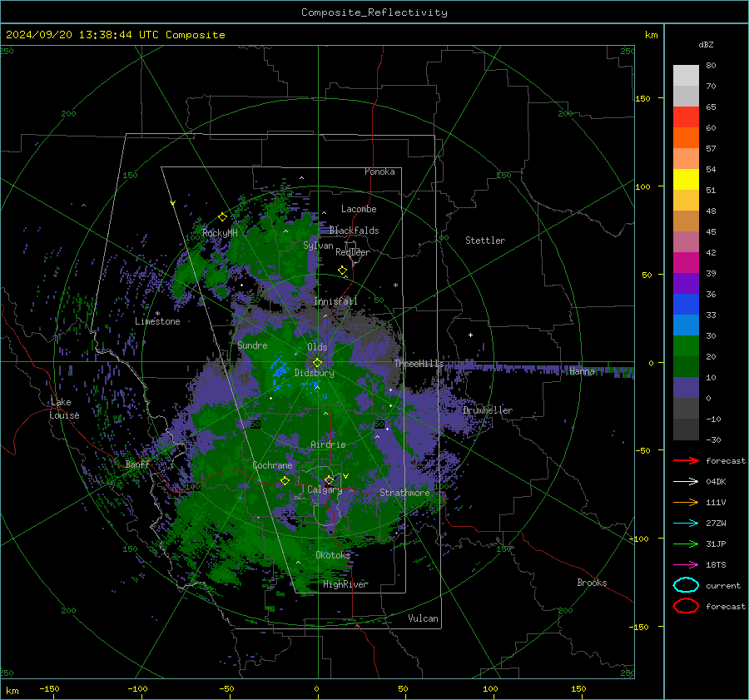749x700 pixels.
Task: Click the white 80-70 dBZ swatch
Action: pyautogui.click(x=686, y=76)
